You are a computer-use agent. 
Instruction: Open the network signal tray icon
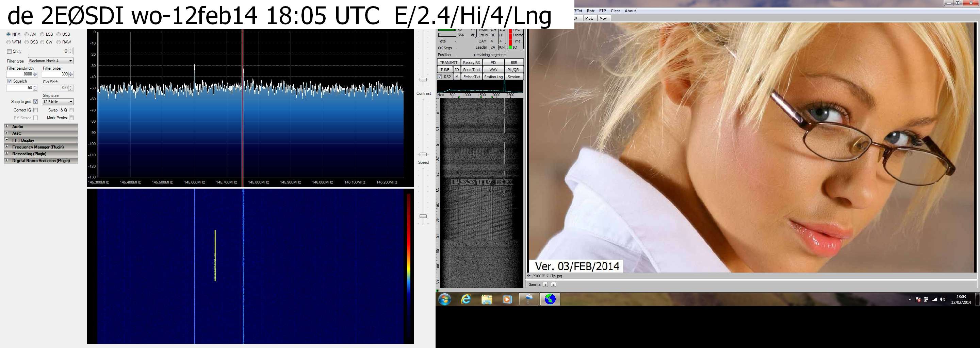(934, 299)
